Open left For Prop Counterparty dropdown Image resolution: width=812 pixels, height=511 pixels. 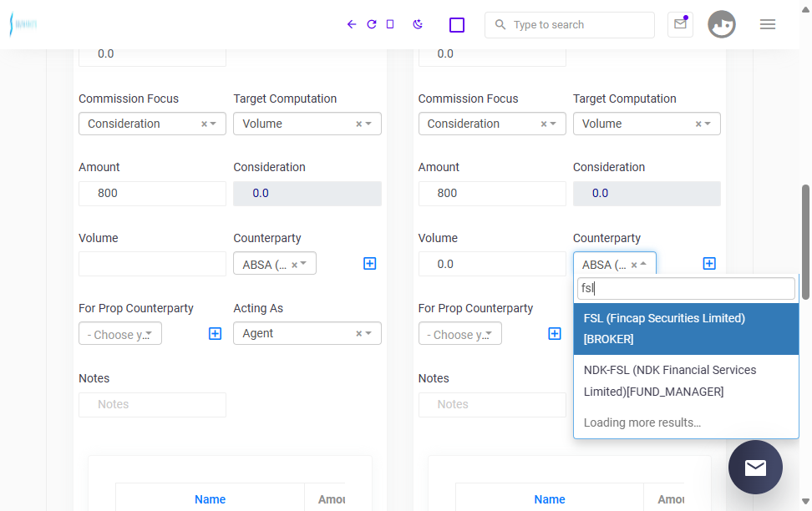point(120,333)
